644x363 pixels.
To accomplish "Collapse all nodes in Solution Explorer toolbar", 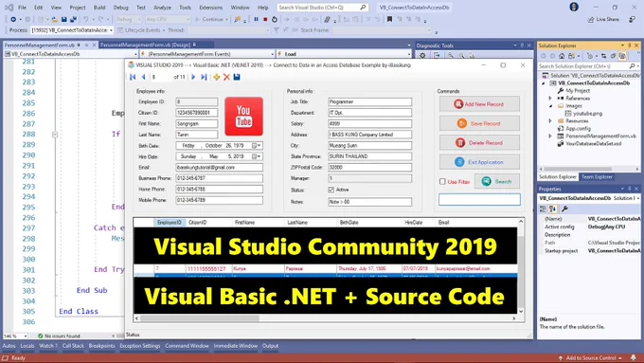I will [x=613, y=56].
